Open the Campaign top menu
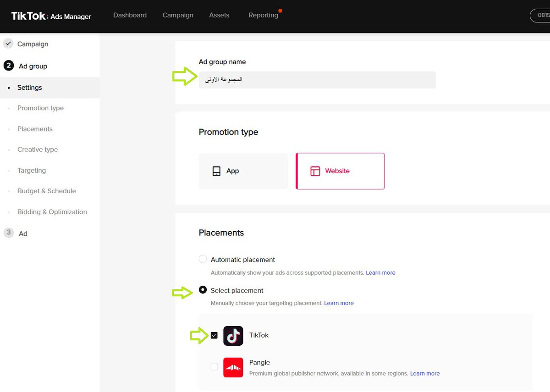Viewport: 550px width, 392px height. coord(178,15)
